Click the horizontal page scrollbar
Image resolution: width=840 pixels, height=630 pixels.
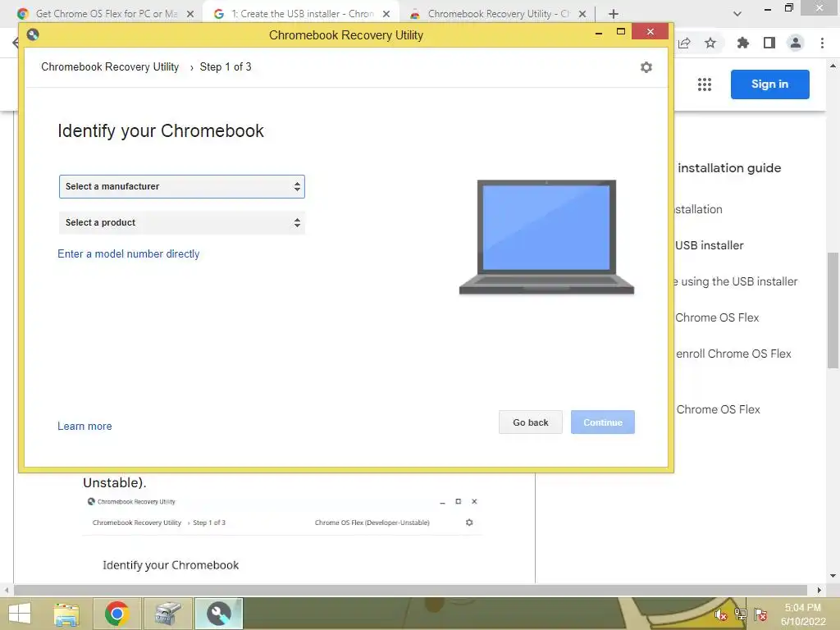410,591
